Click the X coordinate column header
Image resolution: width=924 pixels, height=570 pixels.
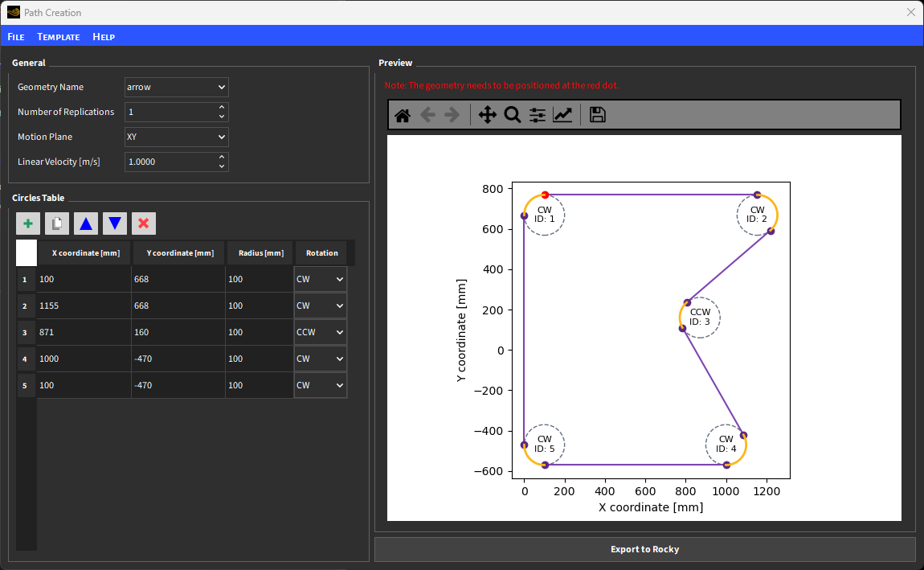pos(85,253)
